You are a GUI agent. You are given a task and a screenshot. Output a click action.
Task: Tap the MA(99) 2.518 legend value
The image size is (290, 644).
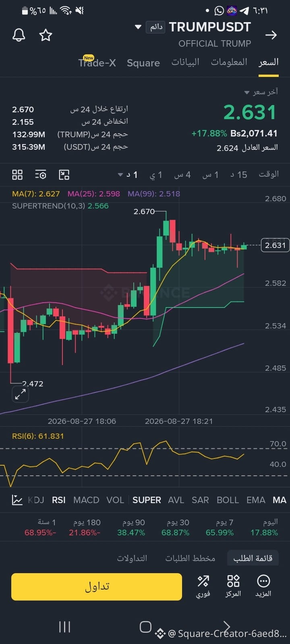(154, 194)
